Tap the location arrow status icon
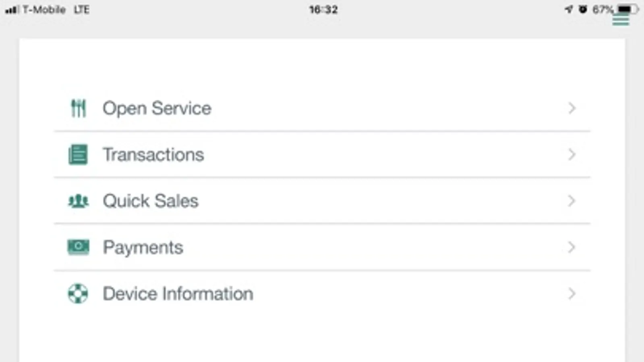The image size is (644, 362). click(569, 9)
